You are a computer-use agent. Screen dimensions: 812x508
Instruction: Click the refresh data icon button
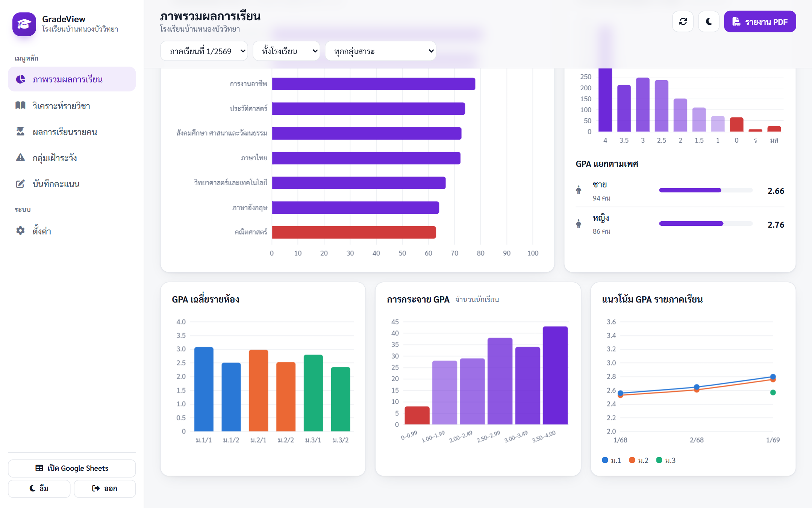coord(683,21)
